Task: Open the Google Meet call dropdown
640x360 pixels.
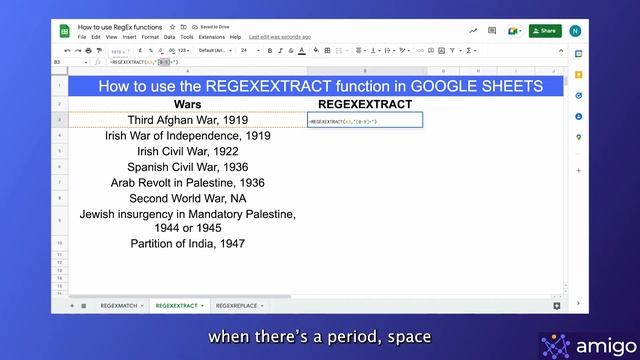Action: click(514, 31)
